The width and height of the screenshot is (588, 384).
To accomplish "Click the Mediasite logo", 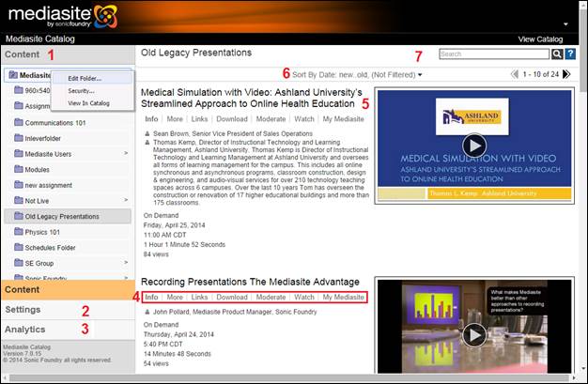I will coord(63,17).
